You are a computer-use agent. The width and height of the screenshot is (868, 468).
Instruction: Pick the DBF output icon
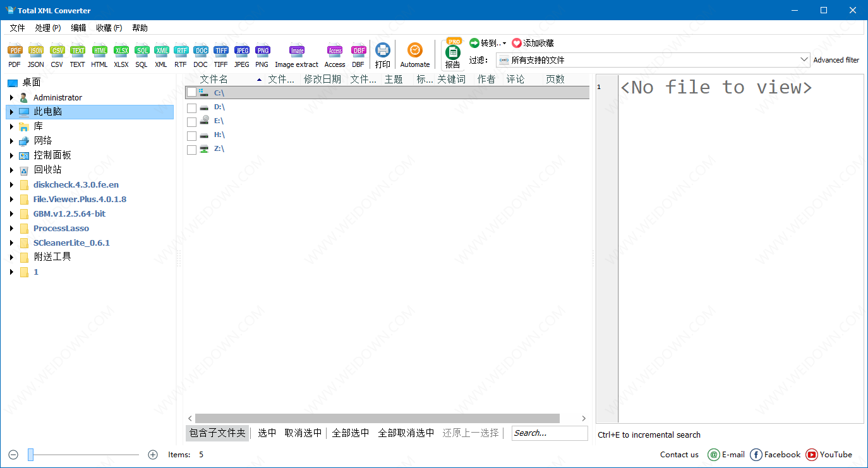(358, 51)
